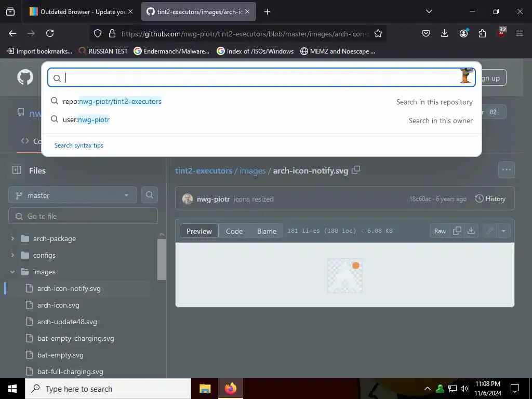This screenshot has width=532, height=399.
Task: Show site security padlock info
Action: pyautogui.click(x=112, y=33)
